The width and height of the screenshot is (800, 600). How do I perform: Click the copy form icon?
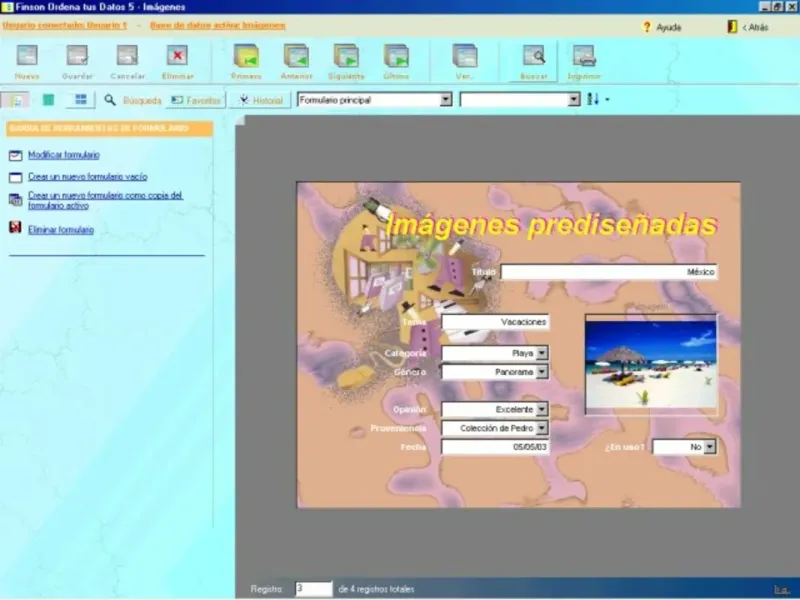[16, 200]
